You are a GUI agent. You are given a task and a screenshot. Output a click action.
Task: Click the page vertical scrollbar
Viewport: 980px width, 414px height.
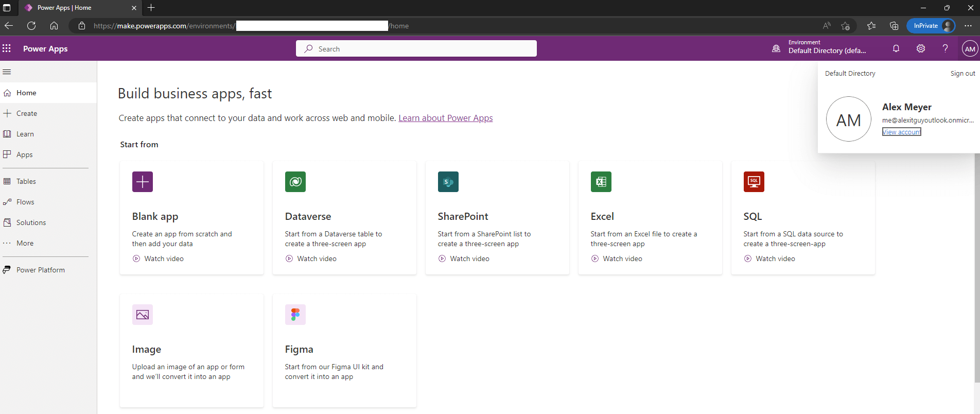(977, 268)
